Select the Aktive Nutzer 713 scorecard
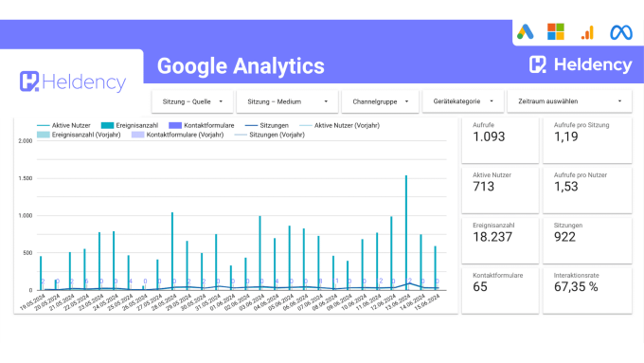The height and width of the screenshot is (363, 644). coord(500,191)
